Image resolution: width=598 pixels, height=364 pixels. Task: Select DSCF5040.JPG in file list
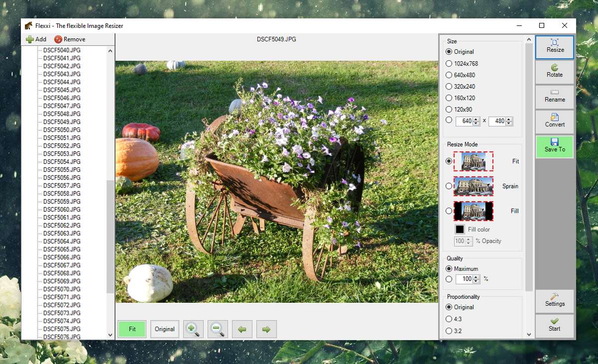[62, 50]
